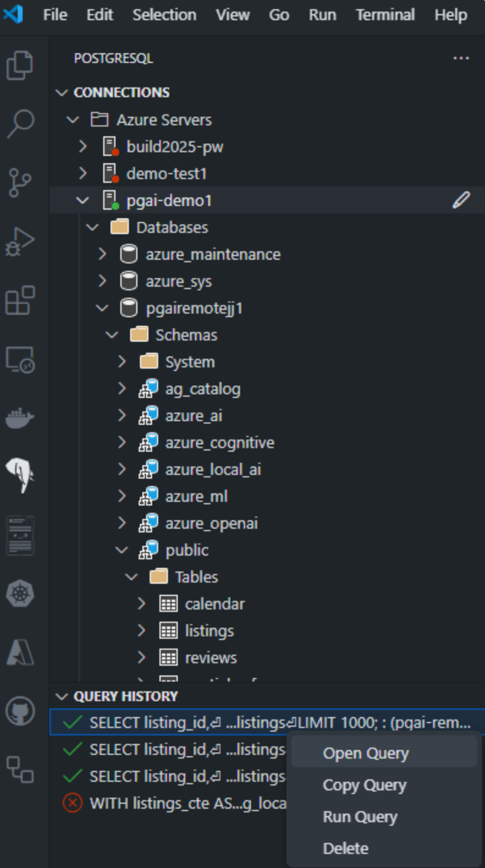Viewport: 485px width, 868px height.
Task: Open the Terminal menu
Action: pos(385,15)
